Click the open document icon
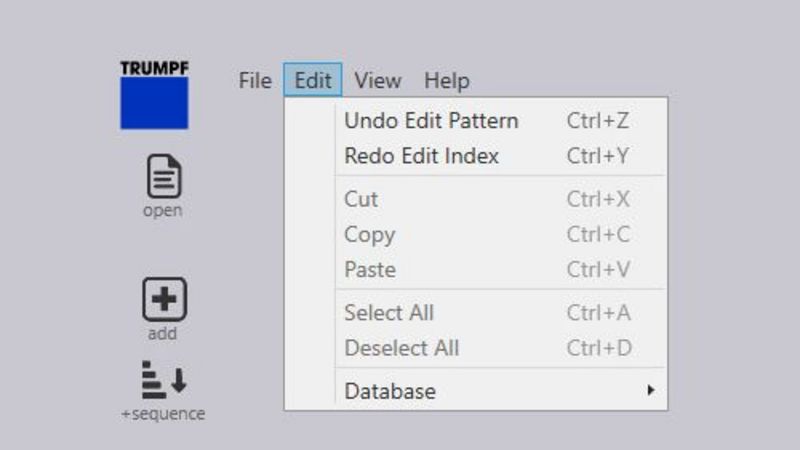 pyautogui.click(x=164, y=179)
